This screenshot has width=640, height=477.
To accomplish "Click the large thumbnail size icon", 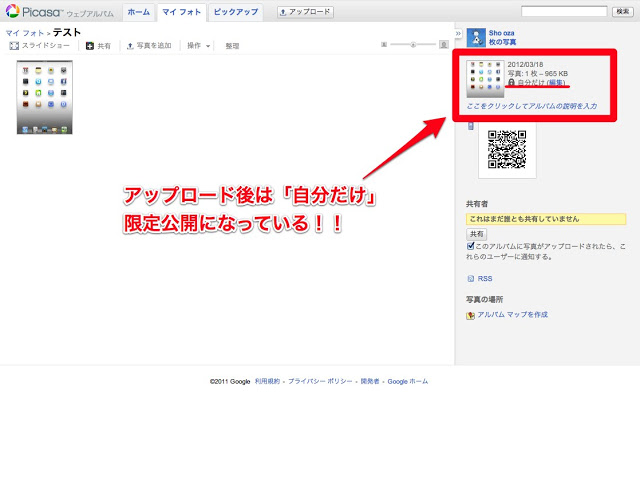I will [x=444, y=45].
